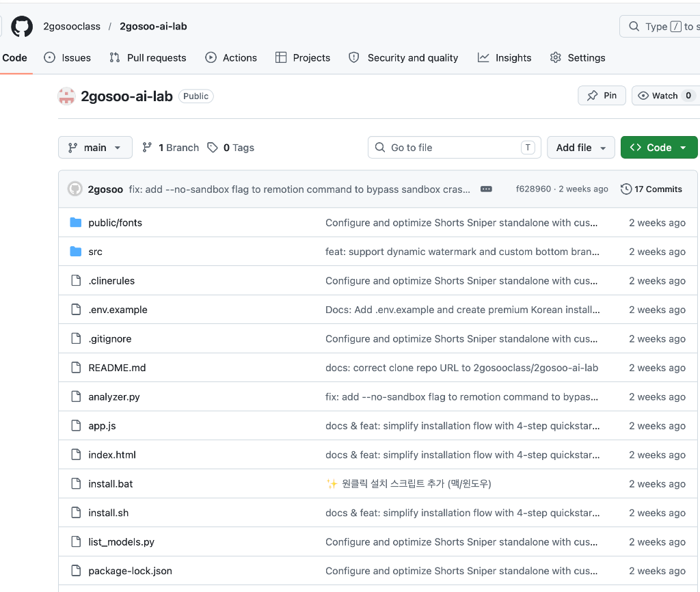The width and height of the screenshot is (700, 592).
Task: Open the install.sh file
Action: click(x=109, y=513)
